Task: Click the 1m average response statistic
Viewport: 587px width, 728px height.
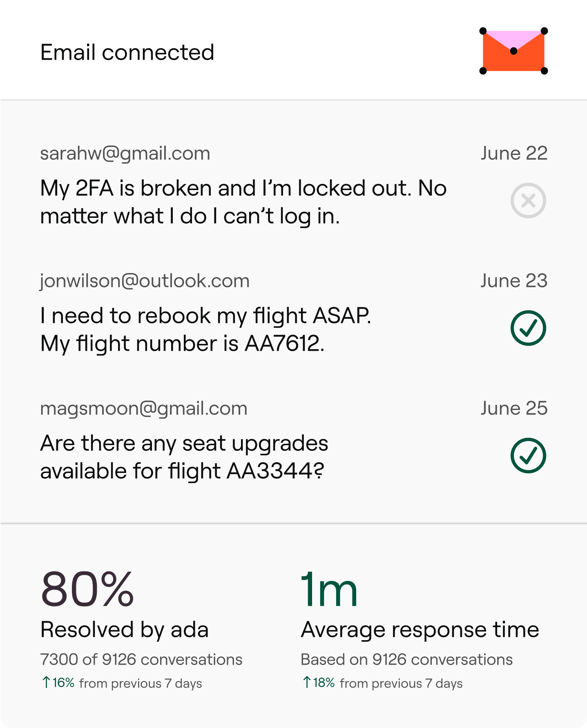Action: [329, 589]
